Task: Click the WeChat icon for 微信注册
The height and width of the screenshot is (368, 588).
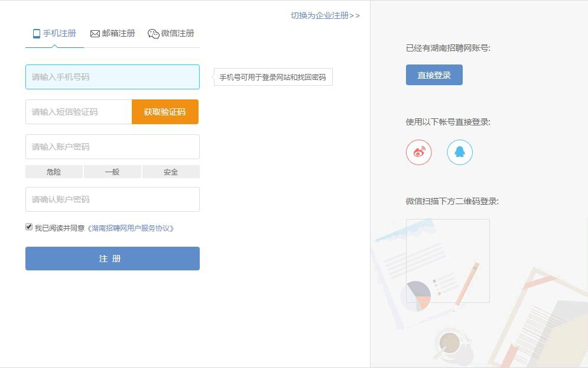Action: [153, 34]
